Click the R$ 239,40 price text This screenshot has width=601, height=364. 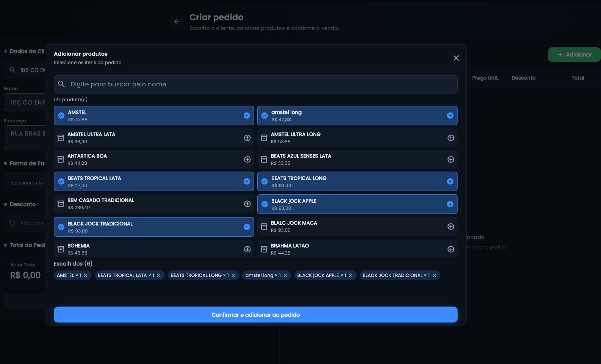78,208
